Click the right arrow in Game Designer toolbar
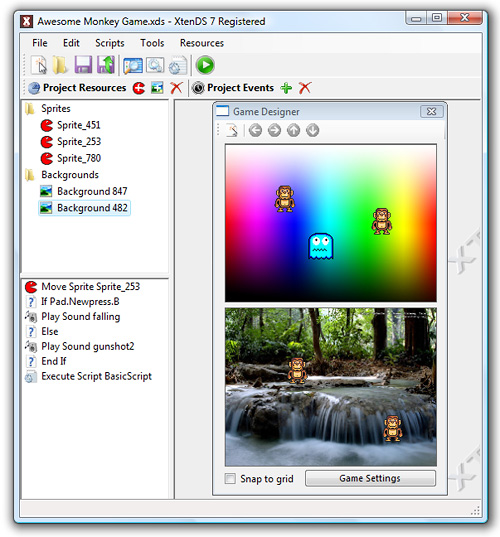500x537 pixels. (x=274, y=130)
